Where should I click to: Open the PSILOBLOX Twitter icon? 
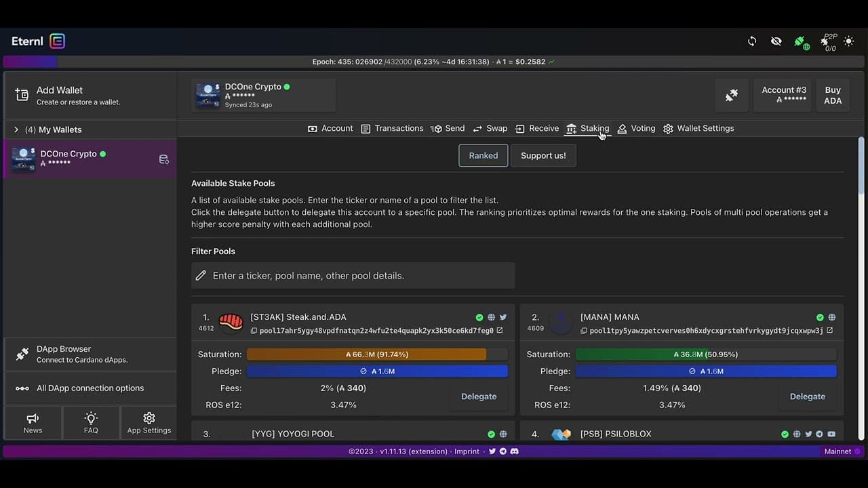tap(808, 434)
